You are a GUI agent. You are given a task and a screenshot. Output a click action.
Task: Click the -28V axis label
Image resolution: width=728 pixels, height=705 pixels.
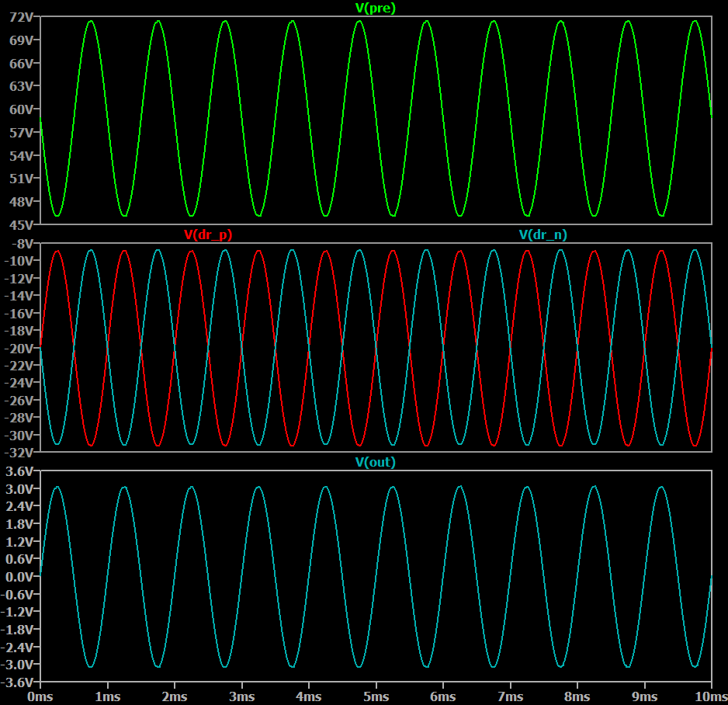pos(19,418)
